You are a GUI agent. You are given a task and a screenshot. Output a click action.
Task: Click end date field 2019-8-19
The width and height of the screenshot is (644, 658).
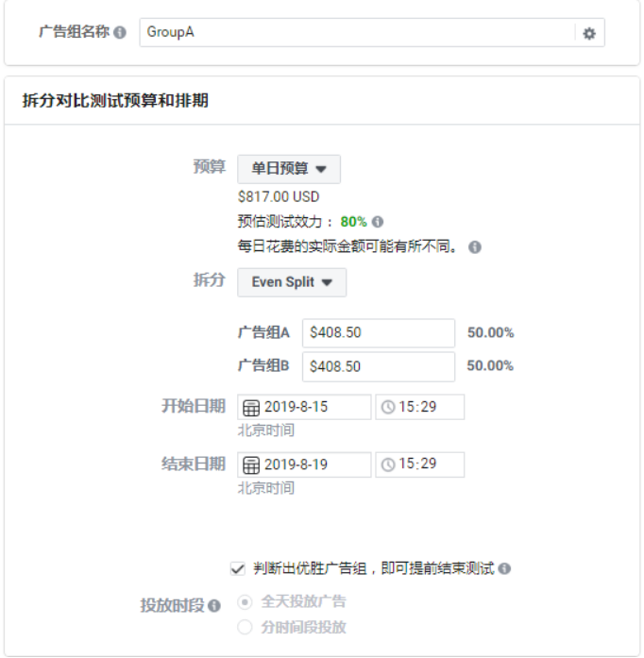pos(304,465)
